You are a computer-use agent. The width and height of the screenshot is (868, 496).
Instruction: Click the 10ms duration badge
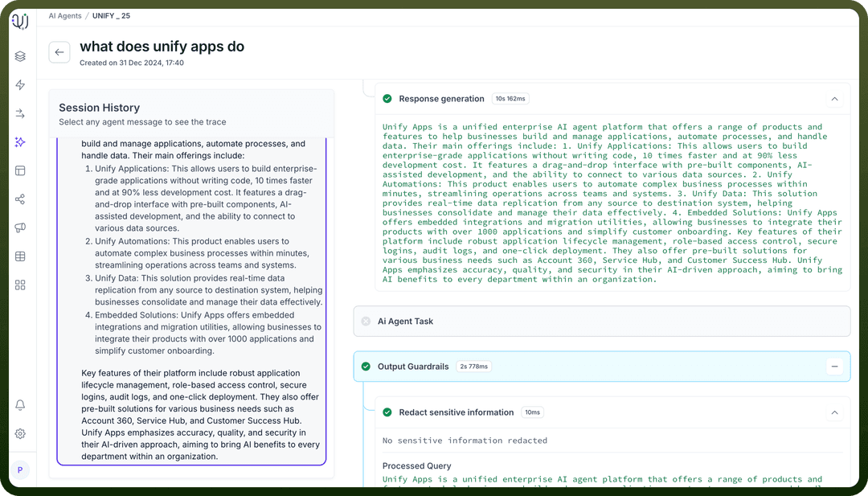pyautogui.click(x=533, y=412)
